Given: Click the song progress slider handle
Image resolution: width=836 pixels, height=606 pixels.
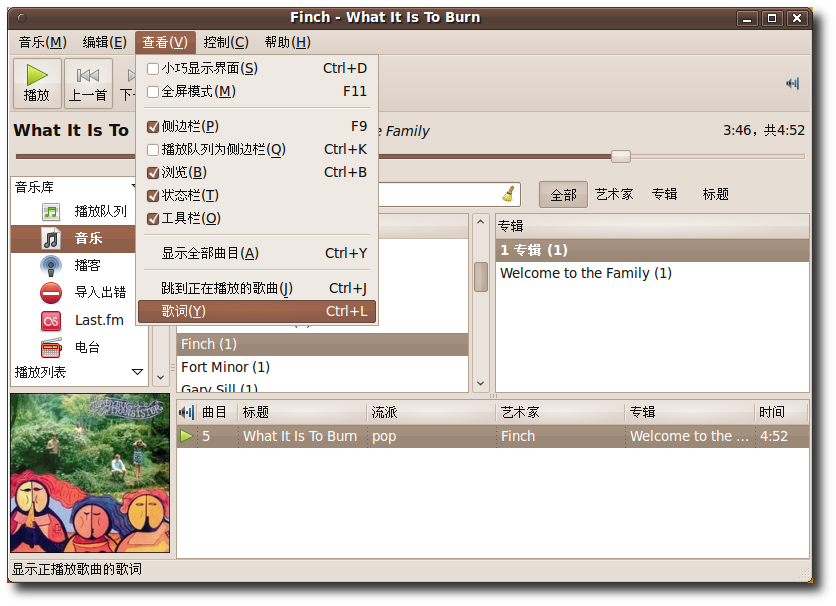Looking at the screenshot, I should pos(621,156).
